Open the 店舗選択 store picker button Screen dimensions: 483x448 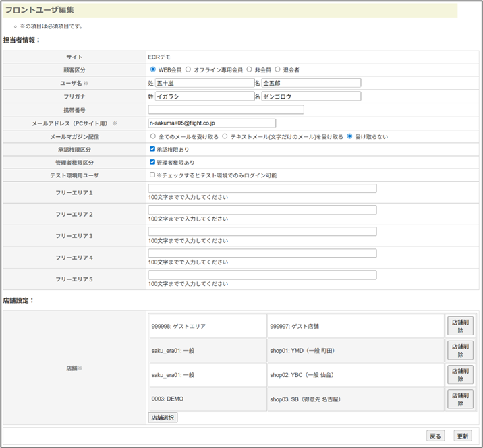(x=163, y=418)
